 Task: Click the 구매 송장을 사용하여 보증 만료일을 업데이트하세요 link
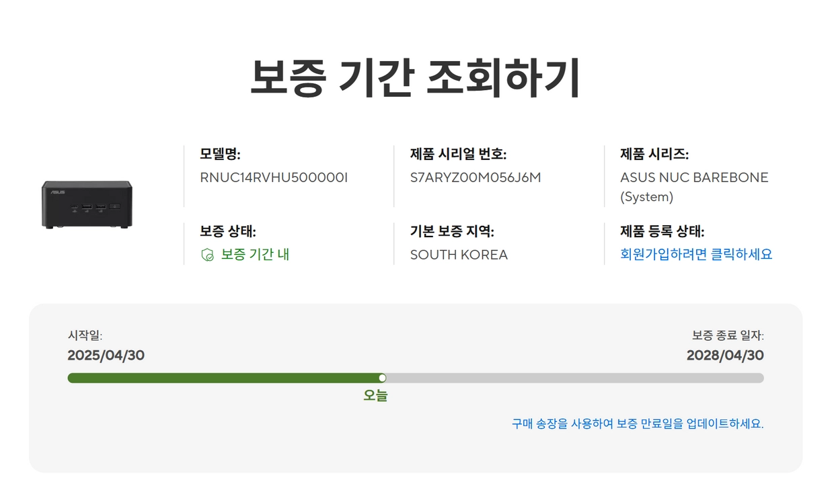coord(638,424)
